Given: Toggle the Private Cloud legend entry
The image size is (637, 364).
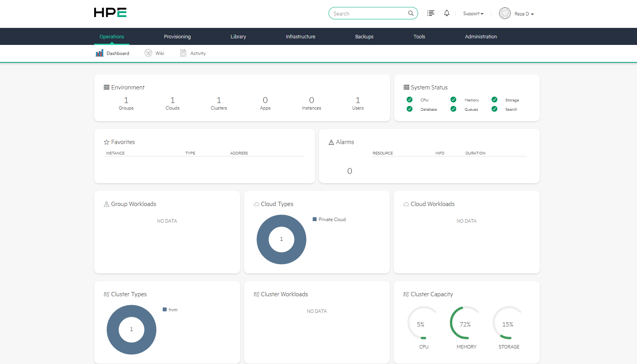Looking at the screenshot, I should pos(329,220).
